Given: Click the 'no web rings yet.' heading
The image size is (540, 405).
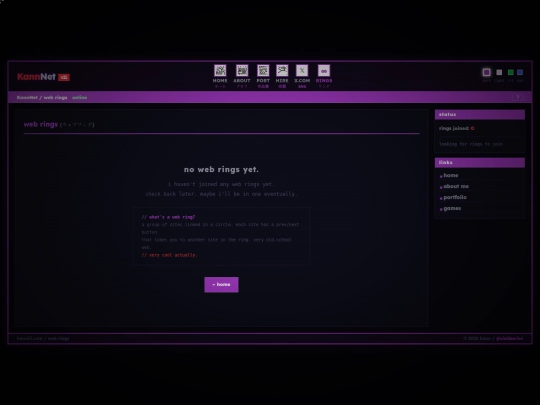Looking at the screenshot, I should (x=221, y=169).
